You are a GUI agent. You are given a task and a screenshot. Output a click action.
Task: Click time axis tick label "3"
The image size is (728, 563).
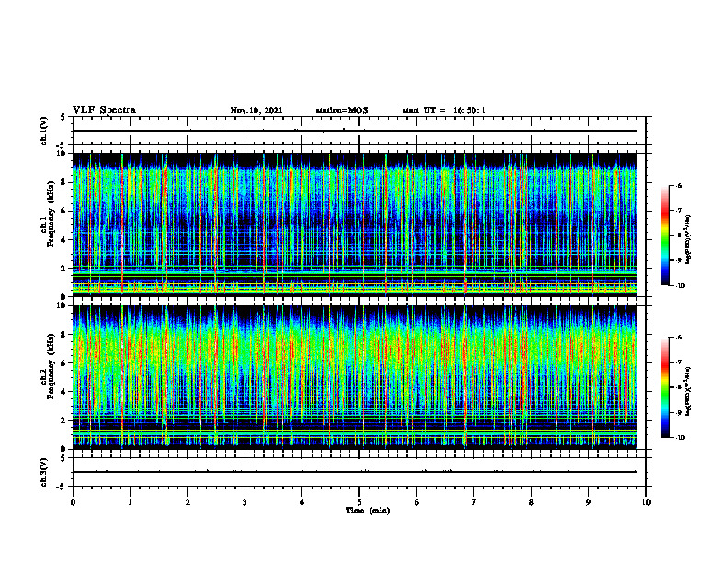pyautogui.click(x=245, y=502)
